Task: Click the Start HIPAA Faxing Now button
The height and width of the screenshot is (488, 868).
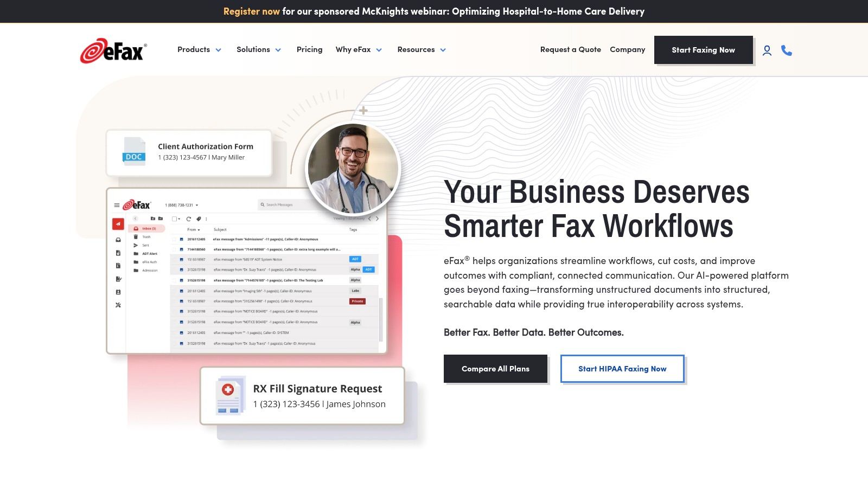Action: pyautogui.click(x=622, y=369)
